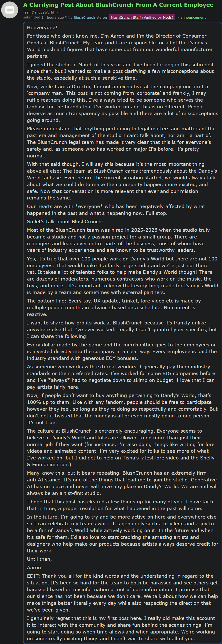Viewport: 222px width, 644px height.
Task: Click the paragraph beginning with 'EDIT:'
Action: [x=122, y=593]
